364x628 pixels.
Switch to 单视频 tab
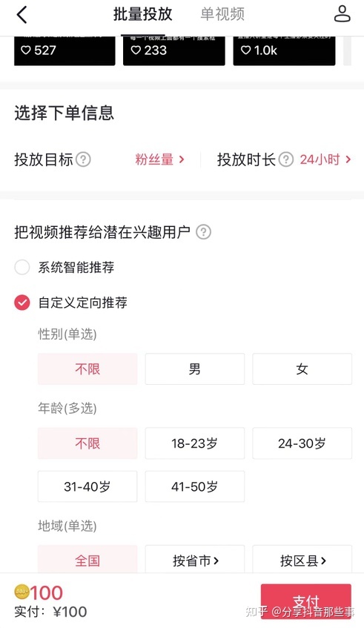222,14
